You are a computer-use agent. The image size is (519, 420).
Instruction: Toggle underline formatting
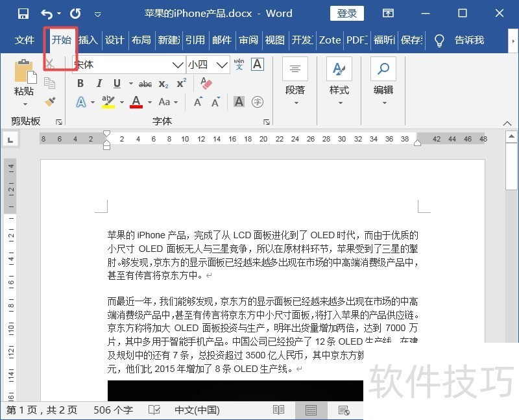click(x=117, y=84)
